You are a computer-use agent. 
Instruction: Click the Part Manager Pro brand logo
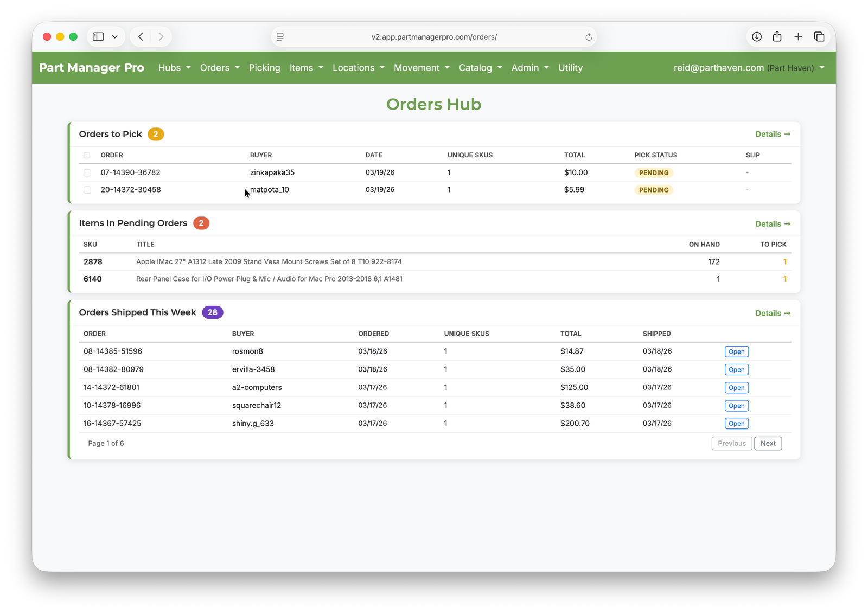(92, 68)
